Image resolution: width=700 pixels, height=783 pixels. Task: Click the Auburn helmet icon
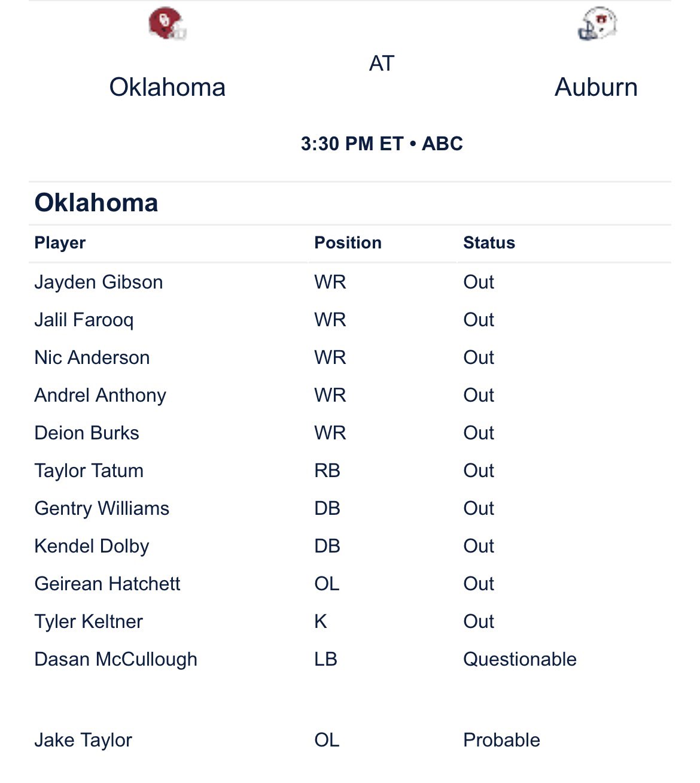597,24
